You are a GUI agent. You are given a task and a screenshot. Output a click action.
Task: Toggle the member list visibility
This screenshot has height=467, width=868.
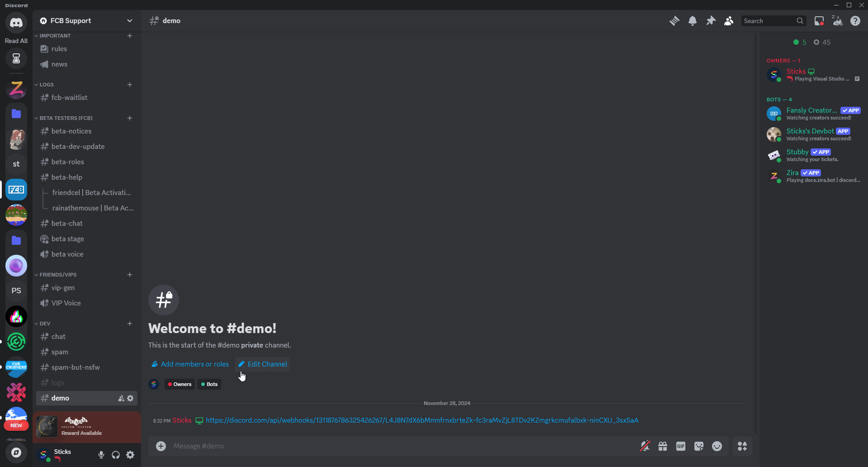tap(728, 21)
